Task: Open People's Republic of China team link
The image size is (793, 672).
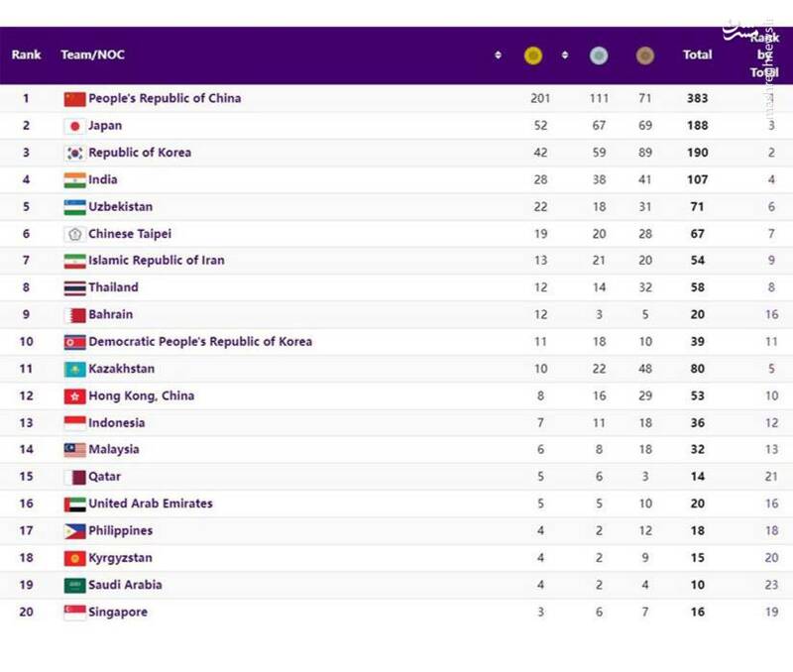Action: [x=165, y=99]
